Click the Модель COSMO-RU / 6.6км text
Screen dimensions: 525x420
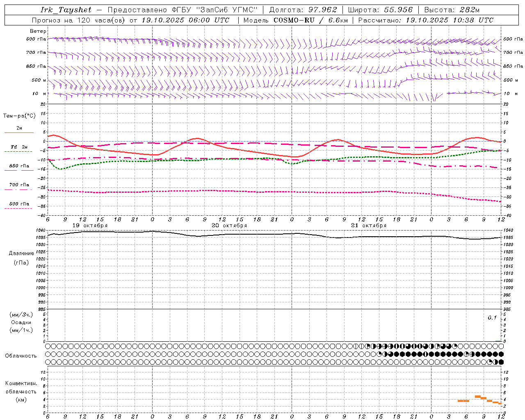[296, 20]
